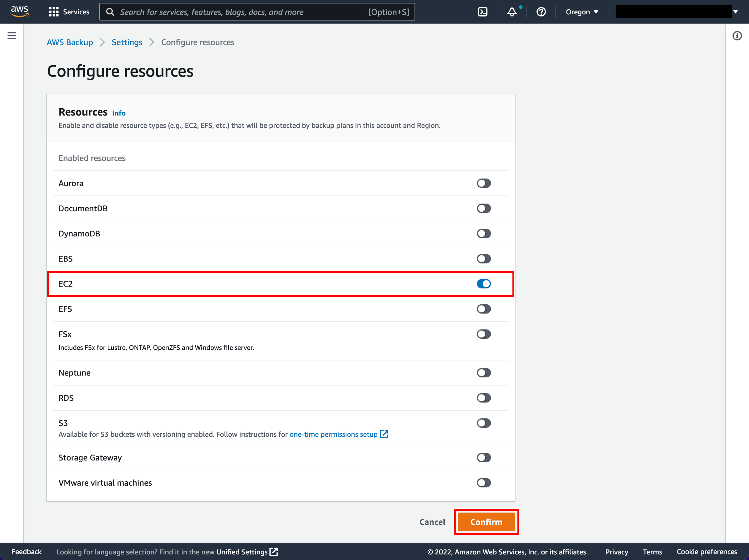This screenshot has width=749, height=560.
Task: Enable the DocumentDB toggle
Action: (x=483, y=208)
